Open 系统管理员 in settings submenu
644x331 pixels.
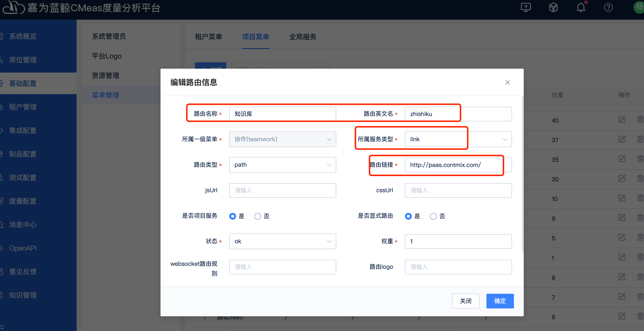pos(109,37)
